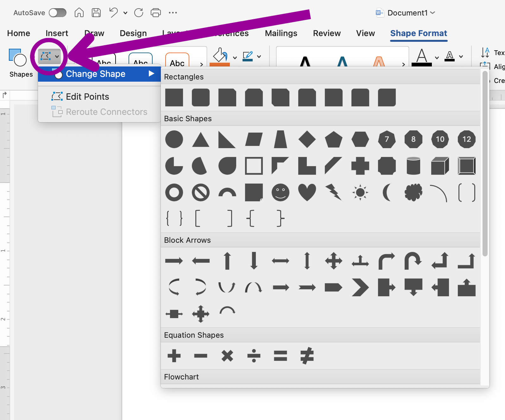Click the Shapes gallery button
The width and height of the screenshot is (505, 420).
click(21, 63)
